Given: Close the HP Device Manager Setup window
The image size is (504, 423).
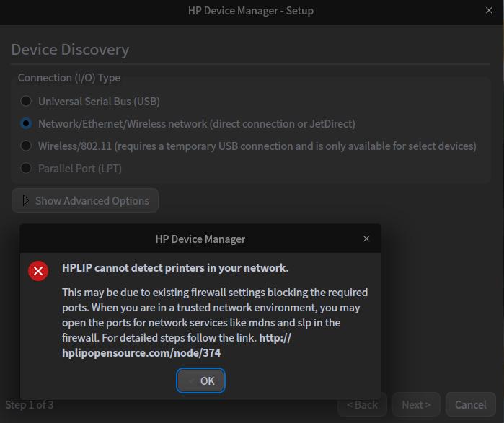Looking at the screenshot, I should (x=490, y=11).
